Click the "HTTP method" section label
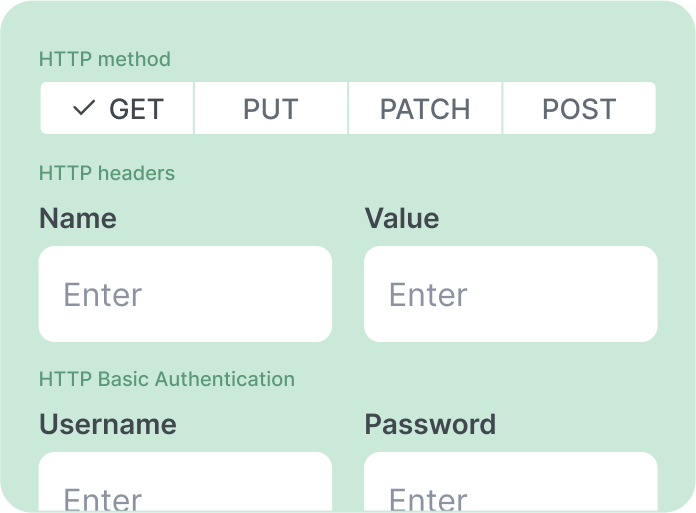Image resolution: width=696 pixels, height=513 pixels. [x=105, y=59]
